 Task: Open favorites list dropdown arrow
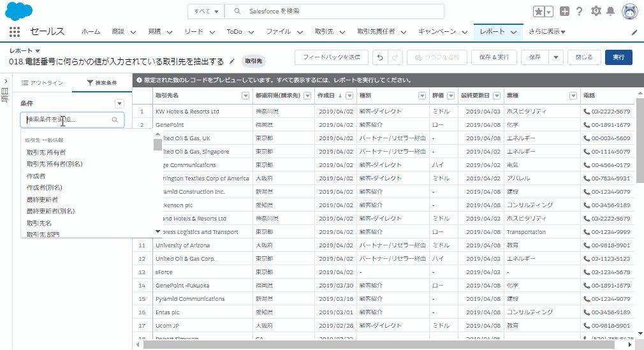(x=549, y=11)
